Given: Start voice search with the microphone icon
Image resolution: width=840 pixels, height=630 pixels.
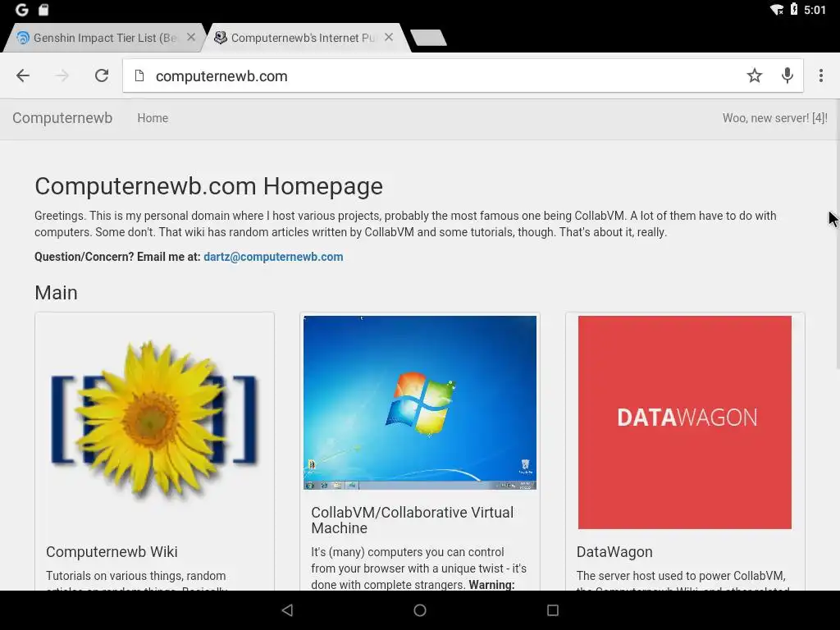Looking at the screenshot, I should (787, 75).
